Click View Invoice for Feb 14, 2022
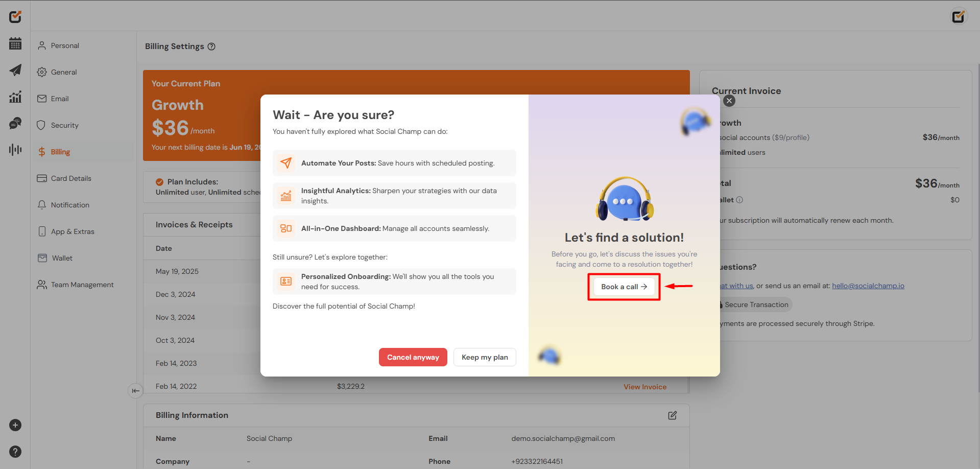Screen dimensions: 980x469 [x=645, y=387]
